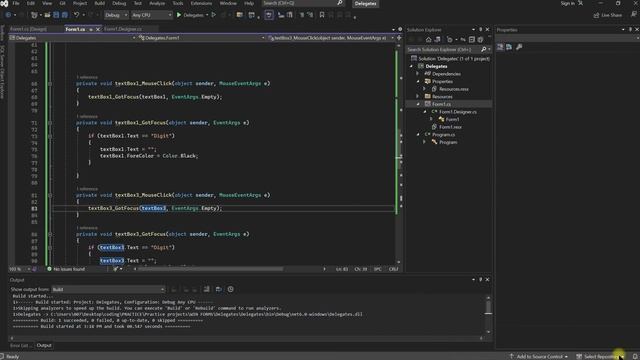Open the Delegates.Form1 type dropdown
The width and height of the screenshot is (640, 360).
202,38
